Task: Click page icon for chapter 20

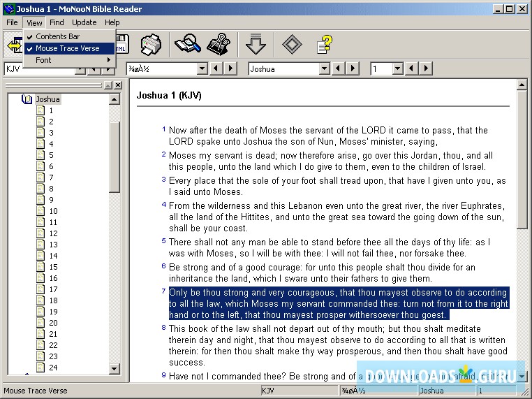Action: click(40, 323)
